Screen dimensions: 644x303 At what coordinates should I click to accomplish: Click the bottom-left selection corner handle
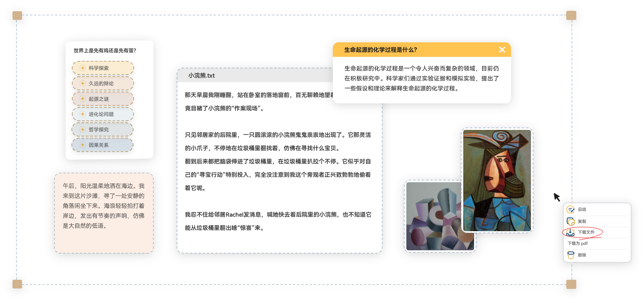[17, 284]
